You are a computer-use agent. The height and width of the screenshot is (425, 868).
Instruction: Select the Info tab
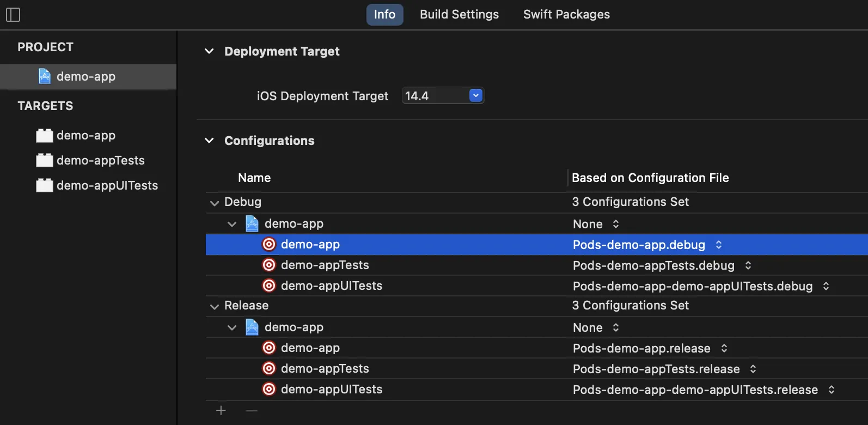pos(384,15)
